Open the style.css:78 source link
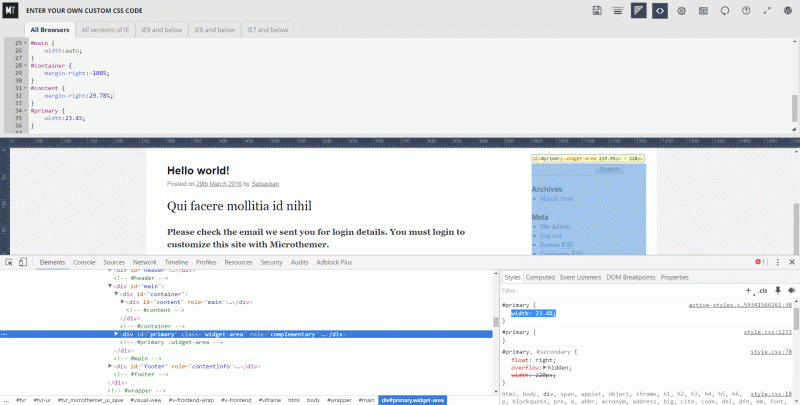Viewport: 800px width, 405px height. tap(771, 352)
